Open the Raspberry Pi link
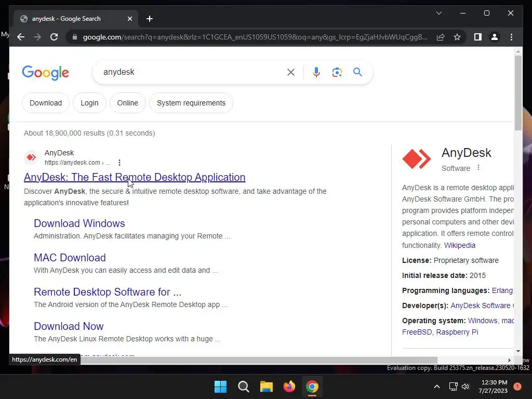The height and width of the screenshot is (399, 532). 457,332
